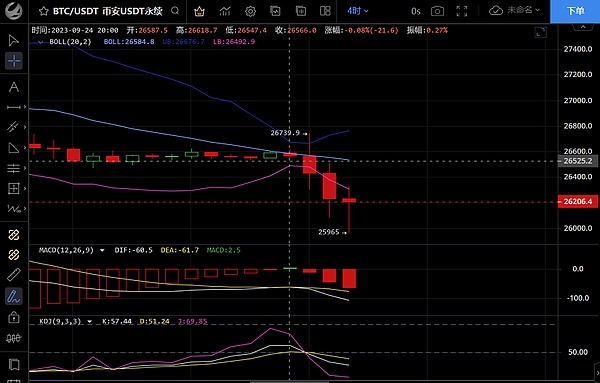Select the crosshair cursor tool
Viewport: 600px width, 383px height.
click(14, 61)
